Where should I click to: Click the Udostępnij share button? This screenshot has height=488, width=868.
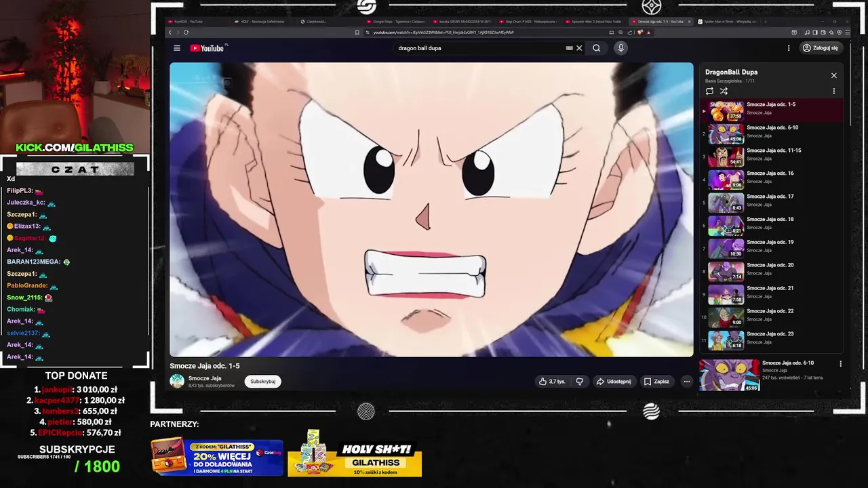click(614, 382)
